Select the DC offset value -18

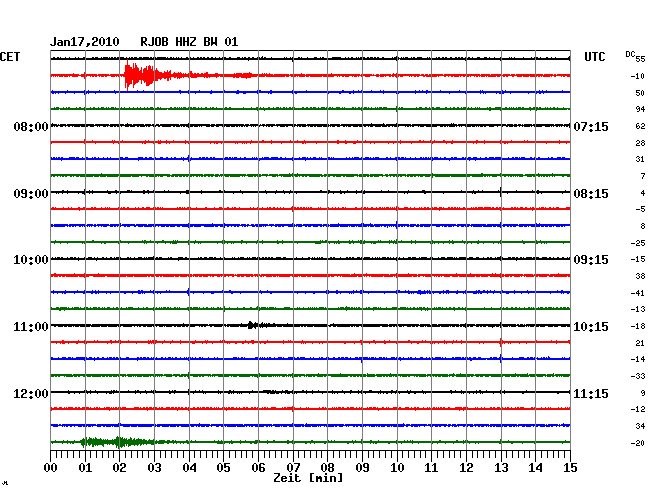point(638,326)
